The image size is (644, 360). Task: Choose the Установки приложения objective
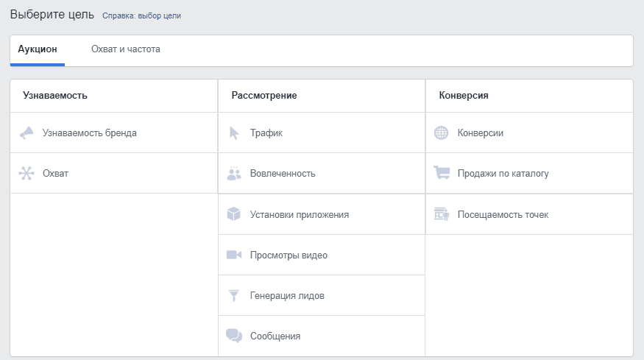point(322,214)
